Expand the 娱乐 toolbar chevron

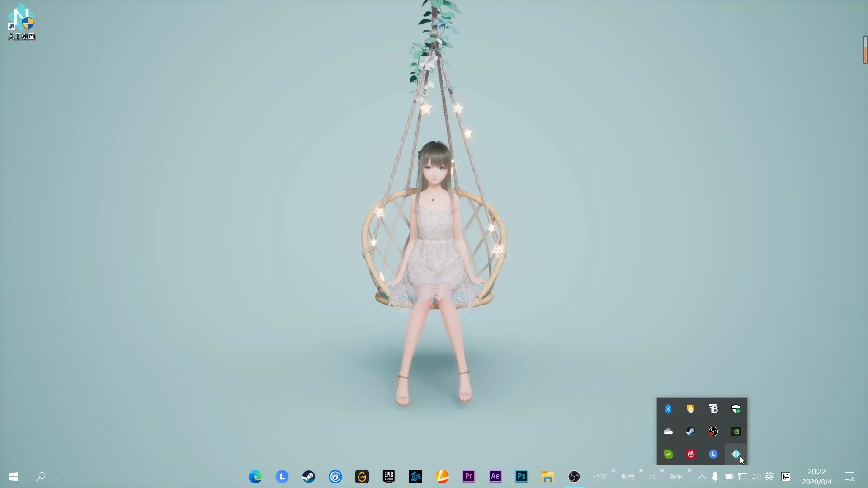click(x=689, y=471)
